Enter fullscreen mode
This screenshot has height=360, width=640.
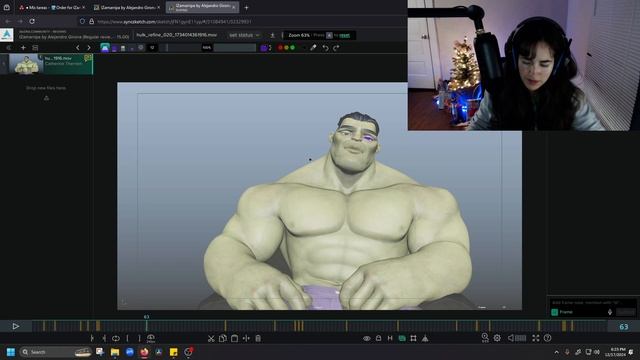pos(536,338)
